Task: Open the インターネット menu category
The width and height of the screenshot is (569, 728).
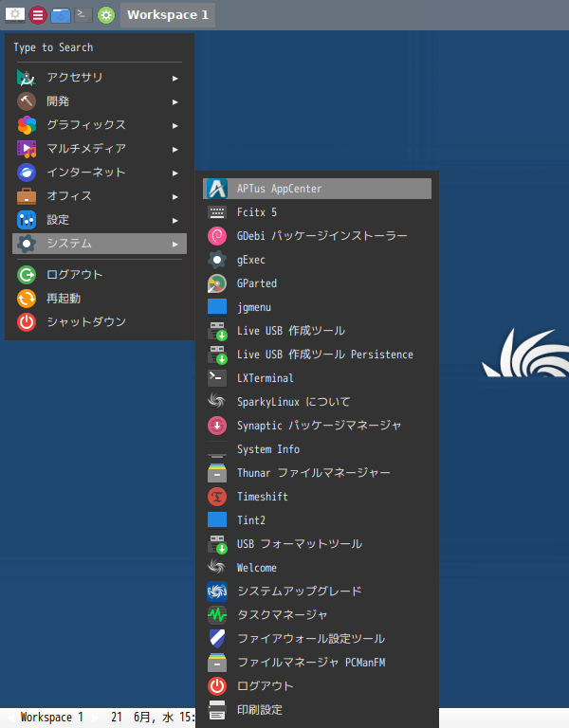Action: [x=100, y=173]
